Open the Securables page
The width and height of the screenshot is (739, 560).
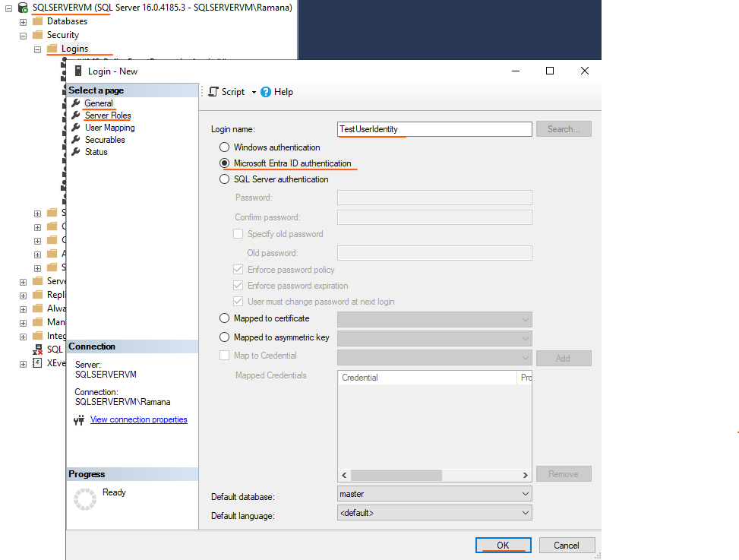point(105,140)
